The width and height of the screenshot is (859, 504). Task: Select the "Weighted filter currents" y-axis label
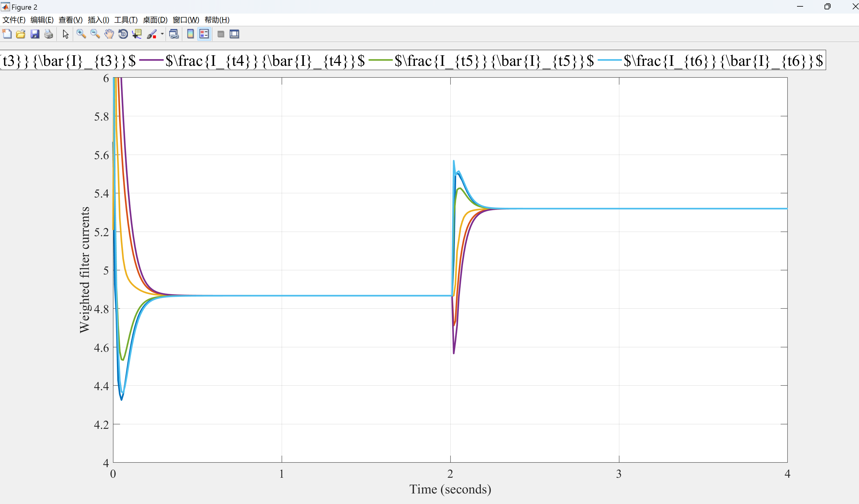pyautogui.click(x=84, y=270)
